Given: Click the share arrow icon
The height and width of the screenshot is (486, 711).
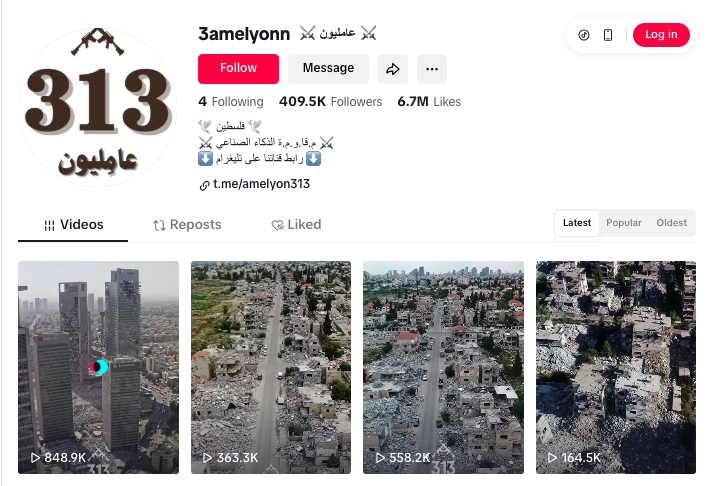Looking at the screenshot, I should point(393,69).
